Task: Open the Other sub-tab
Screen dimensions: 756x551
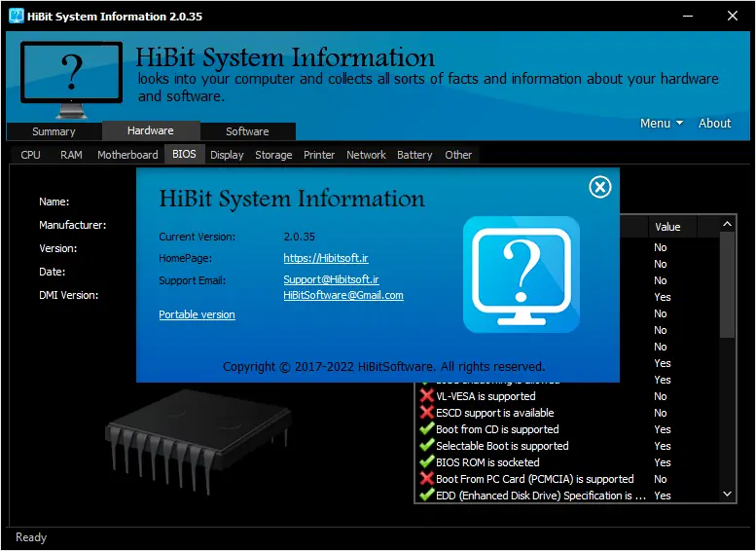Action: (x=458, y=155)
